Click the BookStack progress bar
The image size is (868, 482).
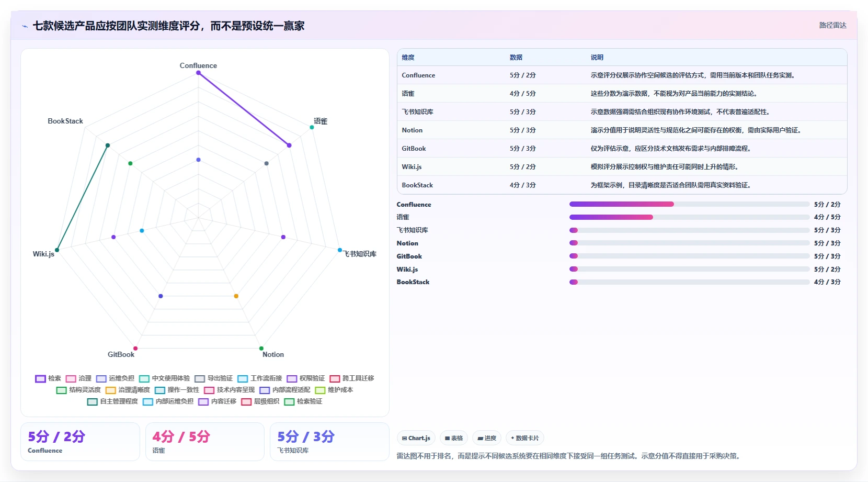coord(689,282)
